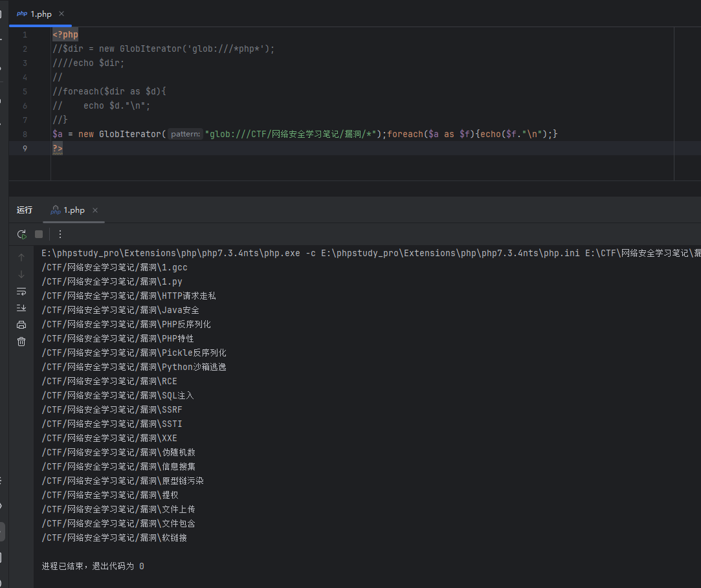Click line number 8 in the gutter

[25, 134]
